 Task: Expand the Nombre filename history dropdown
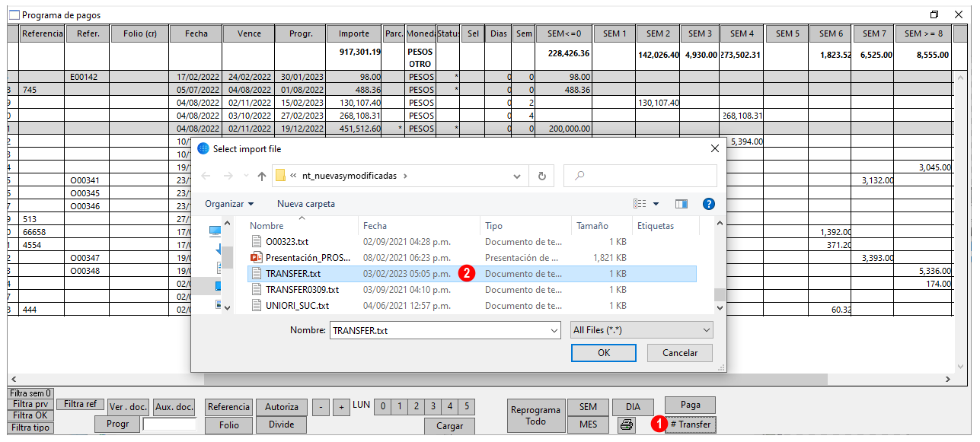[x=554, y=331]
